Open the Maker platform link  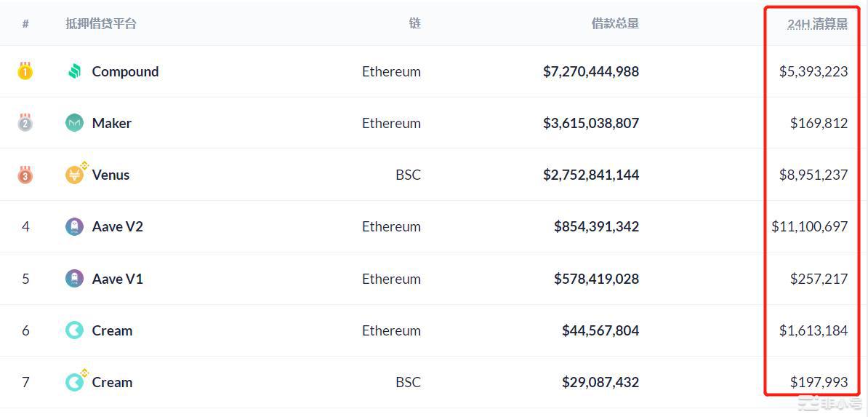(112, 123)
